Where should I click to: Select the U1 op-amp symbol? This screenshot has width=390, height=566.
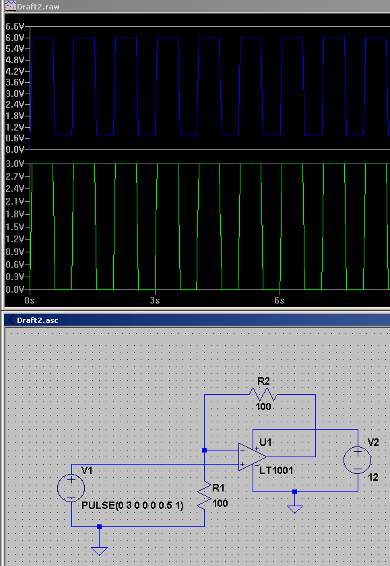coord(252,457)
